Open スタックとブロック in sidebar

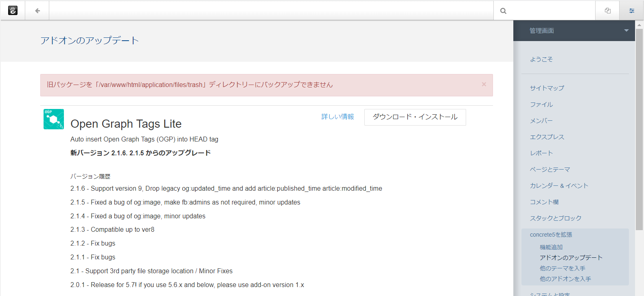pyautogui.click(x=555, y=218)
